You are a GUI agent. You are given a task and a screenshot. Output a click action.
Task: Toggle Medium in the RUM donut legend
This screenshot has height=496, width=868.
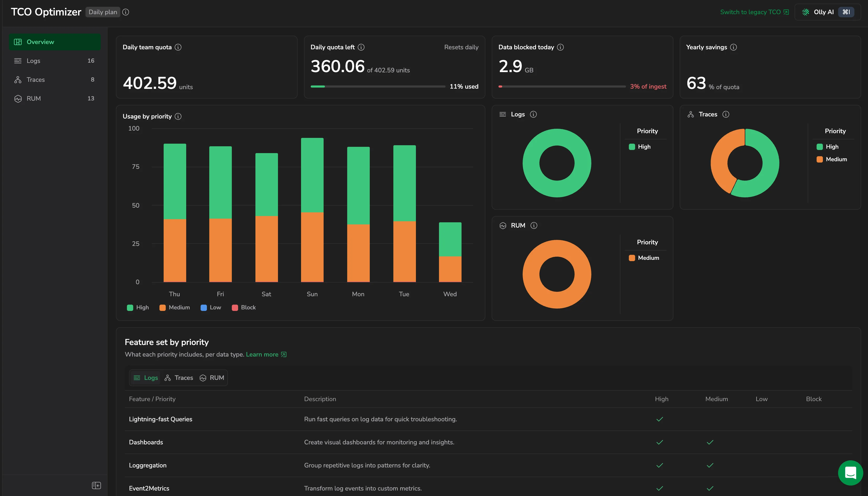[x=644, y=257]
